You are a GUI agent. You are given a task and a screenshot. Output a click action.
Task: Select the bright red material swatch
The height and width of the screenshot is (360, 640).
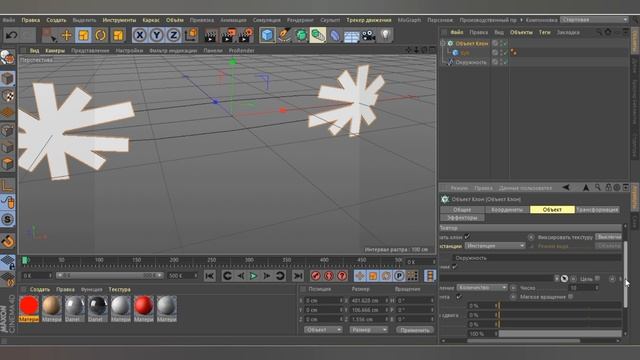(x=29, y=306)
